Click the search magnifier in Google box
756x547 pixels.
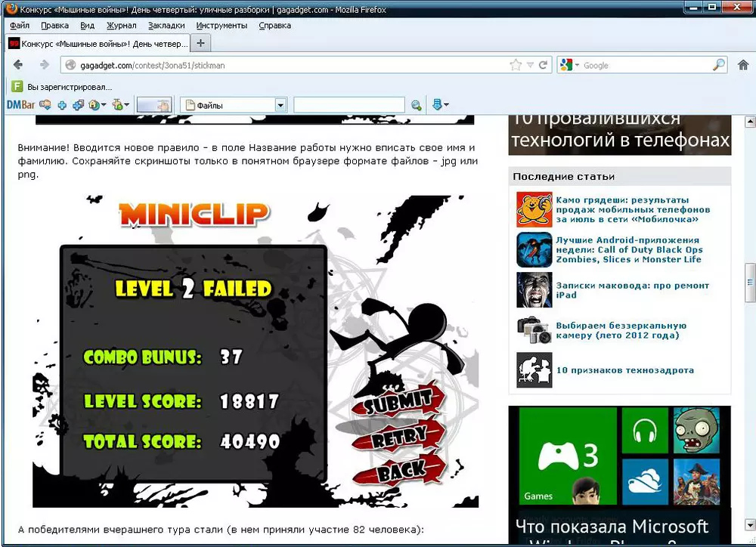[718, 65]
